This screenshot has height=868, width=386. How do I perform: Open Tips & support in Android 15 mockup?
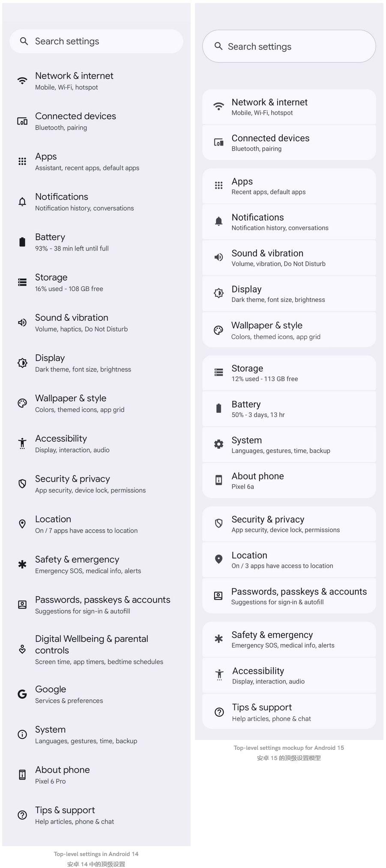coord(289,712)
